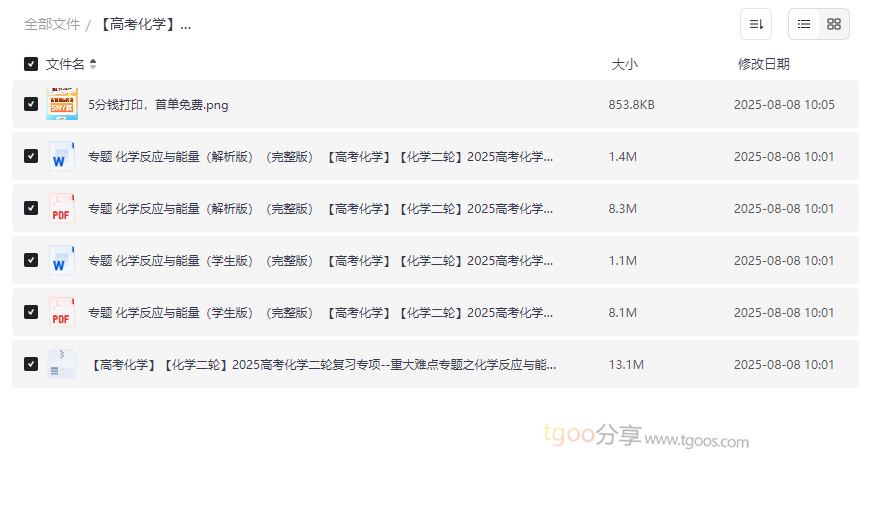Click the 文件名 sort arrow
The height and width of the screenshot is (514, 874).
coord(93,64)
